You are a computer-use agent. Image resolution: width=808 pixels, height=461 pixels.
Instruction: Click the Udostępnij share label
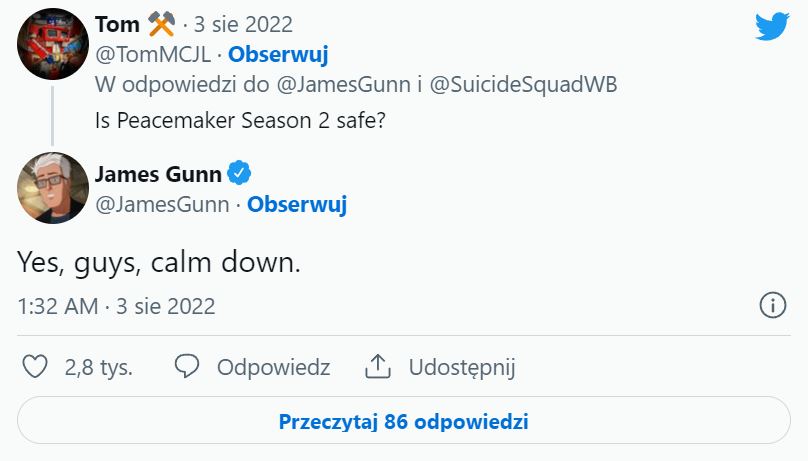(x=461, y=367)
